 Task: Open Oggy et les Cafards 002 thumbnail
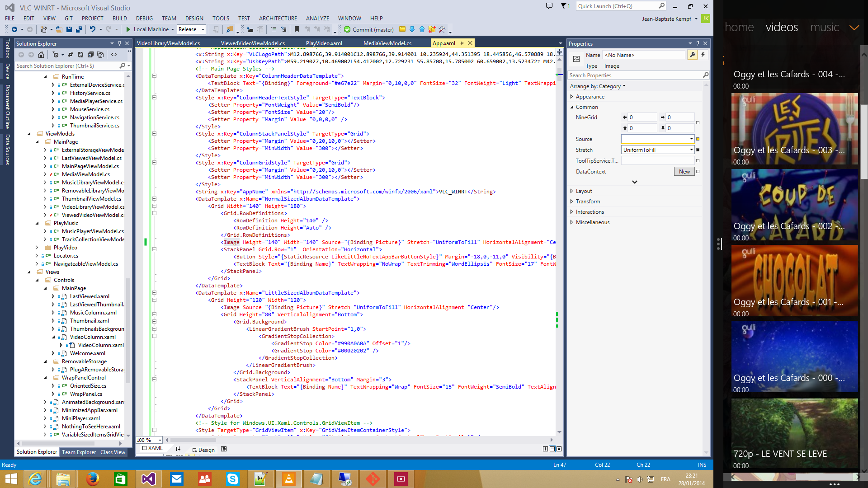794,206
